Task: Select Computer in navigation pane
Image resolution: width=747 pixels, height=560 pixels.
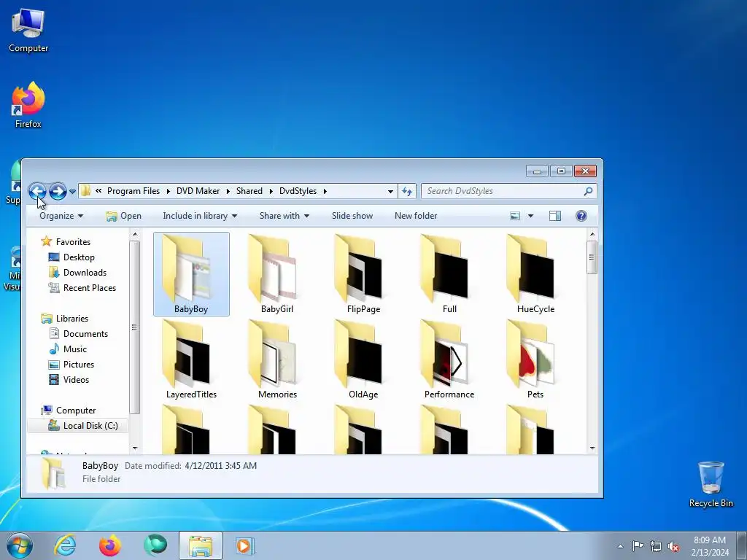Action: (x=75, y=411)
